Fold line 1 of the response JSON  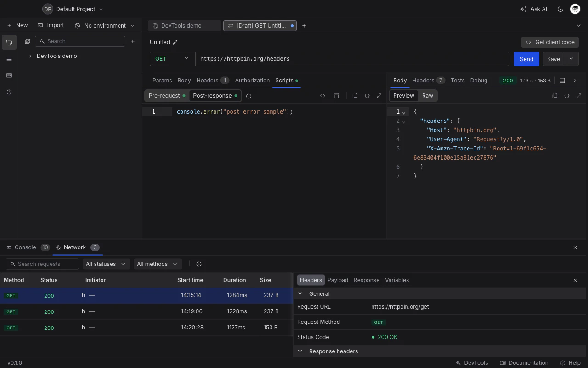pos(404,112)
